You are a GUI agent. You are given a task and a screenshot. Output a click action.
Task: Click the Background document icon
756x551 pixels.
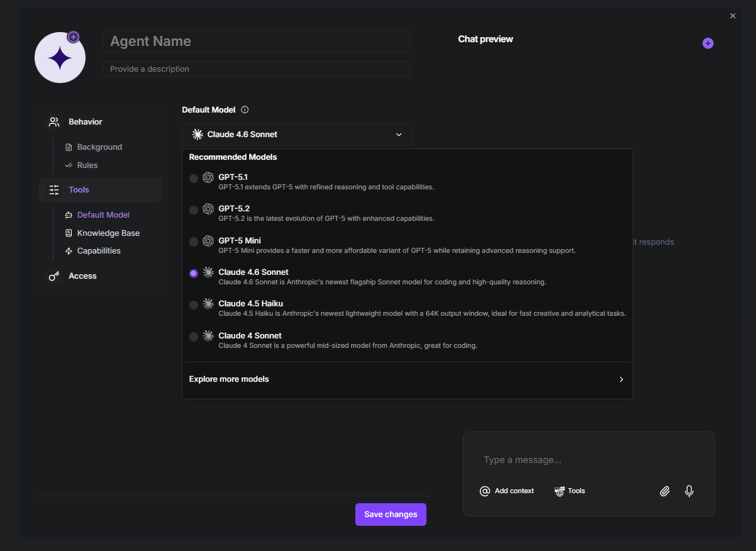(69, 147)
